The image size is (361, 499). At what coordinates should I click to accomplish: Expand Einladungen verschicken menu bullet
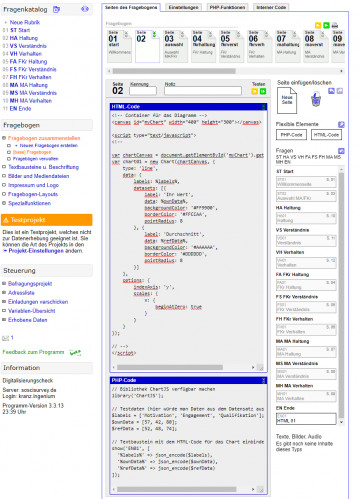click(x=4, y=302)
